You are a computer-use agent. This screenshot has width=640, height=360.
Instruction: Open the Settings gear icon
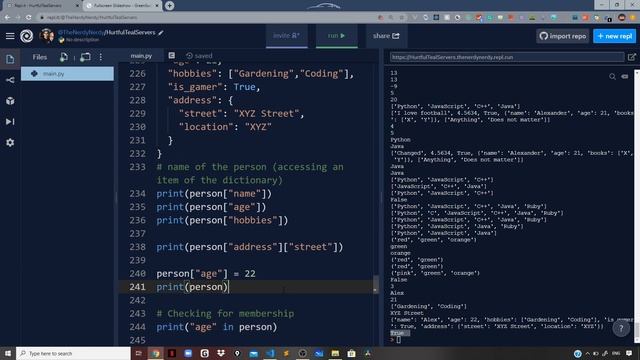coord(10,142)
